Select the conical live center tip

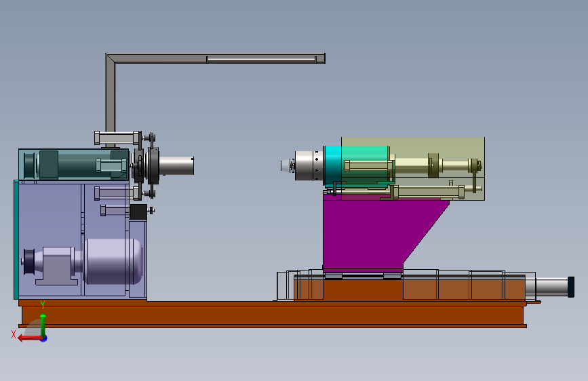coord(286,165)
